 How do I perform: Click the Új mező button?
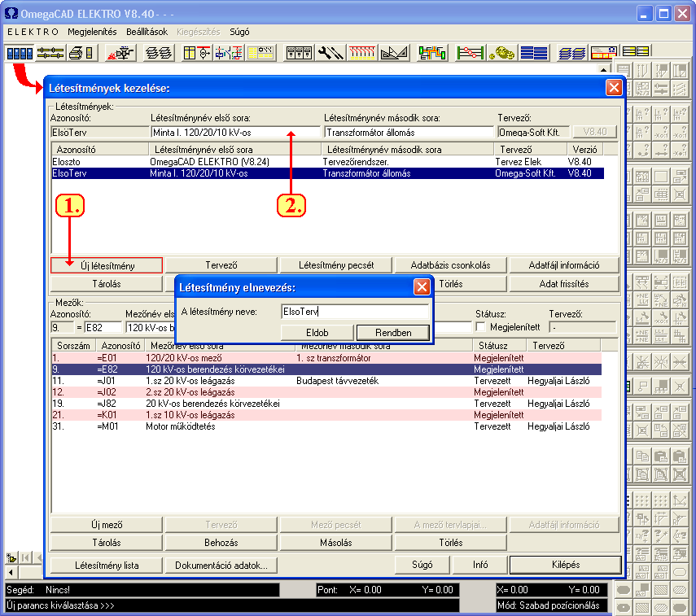tap(107, 525)
